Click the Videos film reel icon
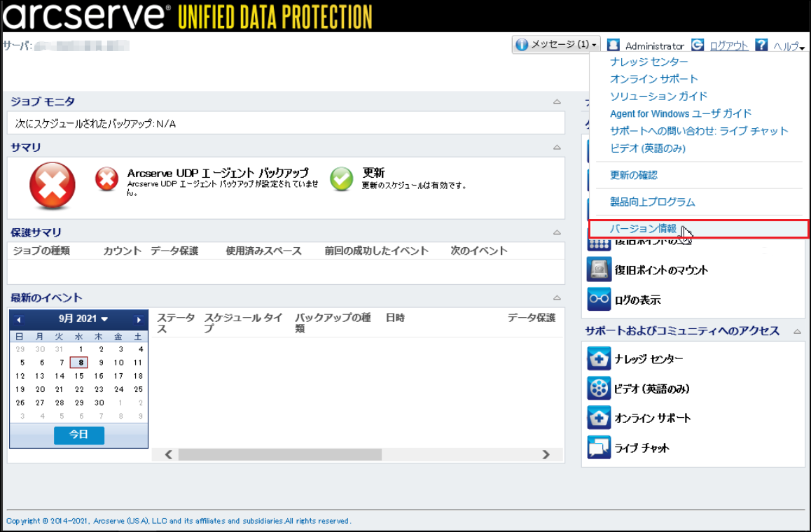This screenshot has height=532, width=811. pos(599,388)
